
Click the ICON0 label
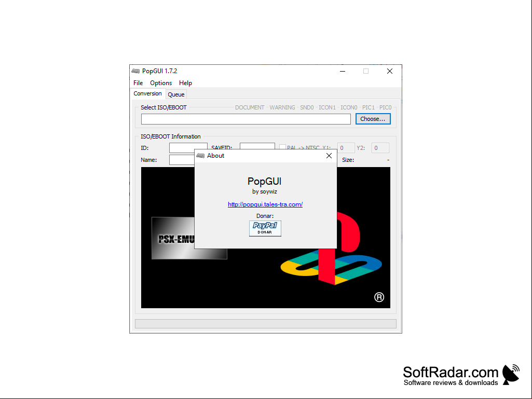(x=349, y=107)
